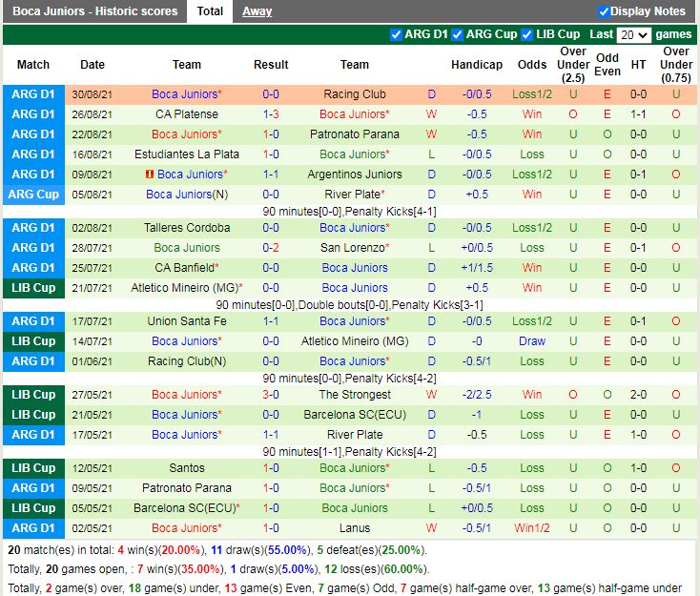The height and width of the screenshot is (596, 700).
Task: Open the Last games count dropdown
Action: [x=634, y=35]
